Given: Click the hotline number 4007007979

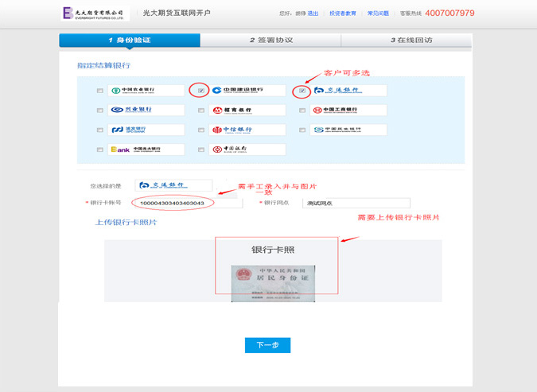Looking at the screenshot, I should (x=449, y=13).
